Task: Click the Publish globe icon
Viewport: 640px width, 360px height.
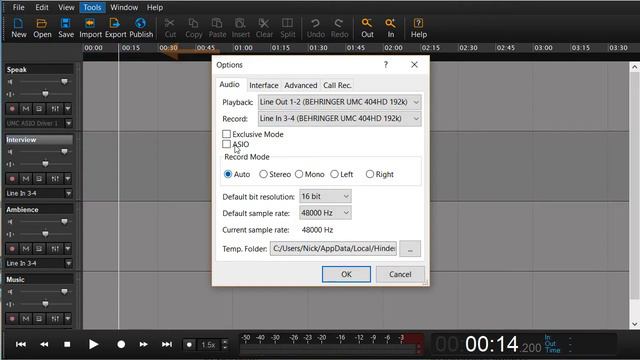Action: (141, 28)
